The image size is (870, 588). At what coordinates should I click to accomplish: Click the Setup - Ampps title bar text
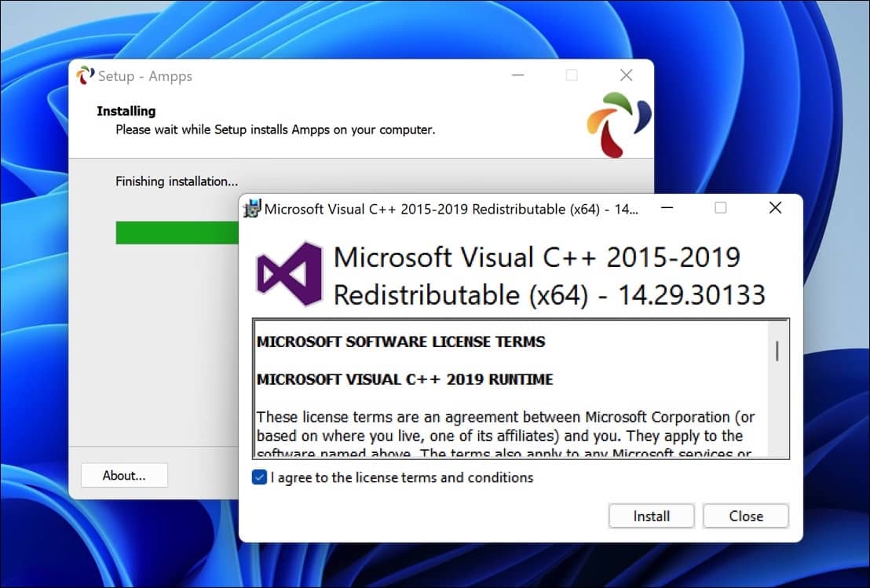pyautogui.click(x=145, y=75)
